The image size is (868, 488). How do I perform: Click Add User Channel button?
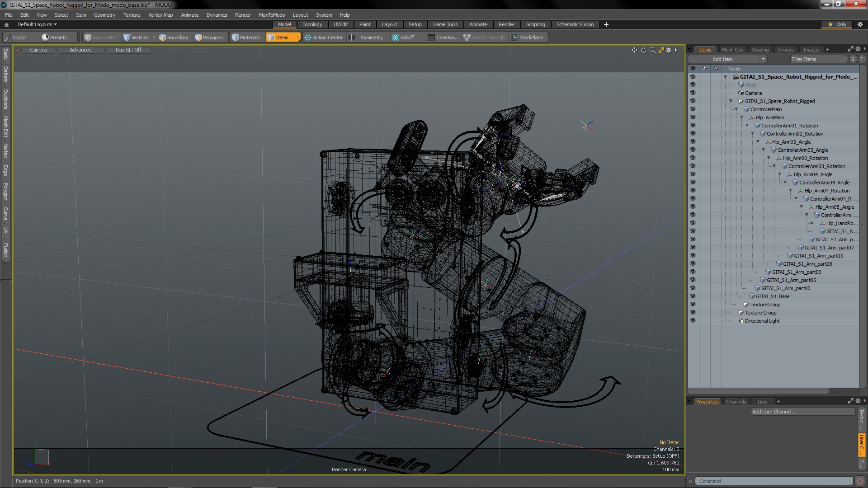tap(802, 412)
